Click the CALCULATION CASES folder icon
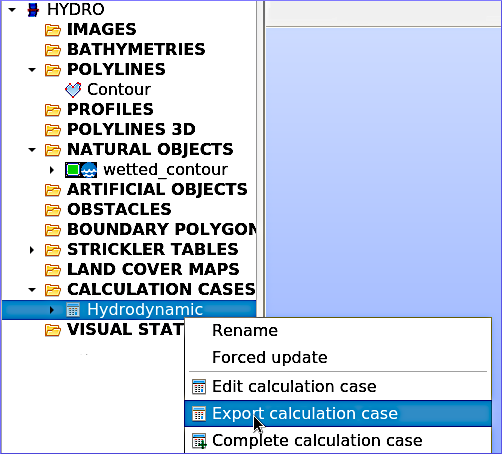 click(53, 290)
